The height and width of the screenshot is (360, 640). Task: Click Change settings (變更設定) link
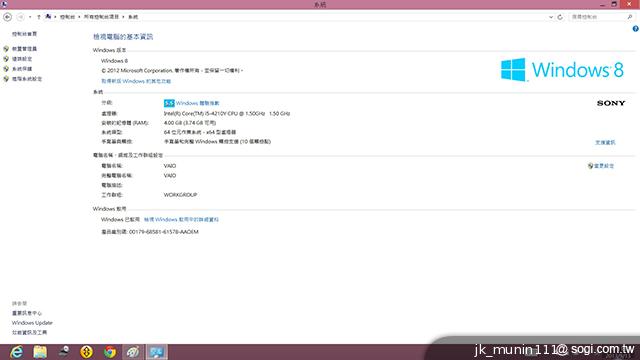click(604, 166)
